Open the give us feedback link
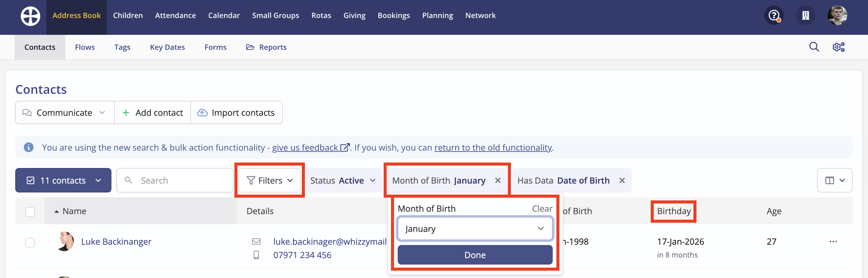This screenshot has height=278, width=868. 310,148
